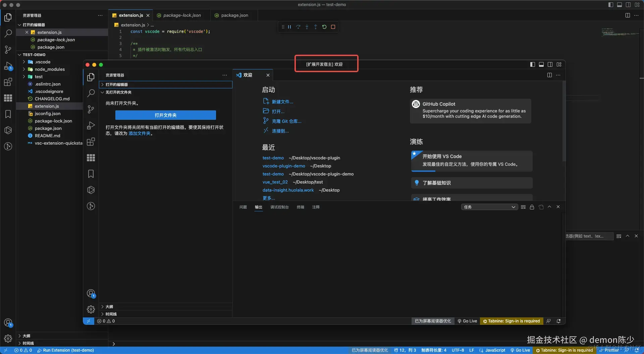Click the 连接到... link
The image size is (644, 354).
pyautogui.click(x=280, y=131)
